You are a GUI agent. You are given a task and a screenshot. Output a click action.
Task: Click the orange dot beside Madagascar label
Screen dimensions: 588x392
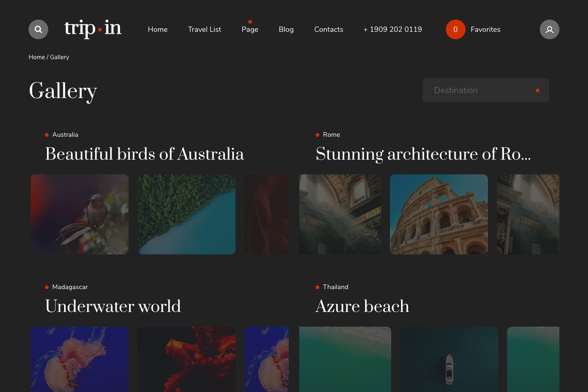click(x=47, y=287)
